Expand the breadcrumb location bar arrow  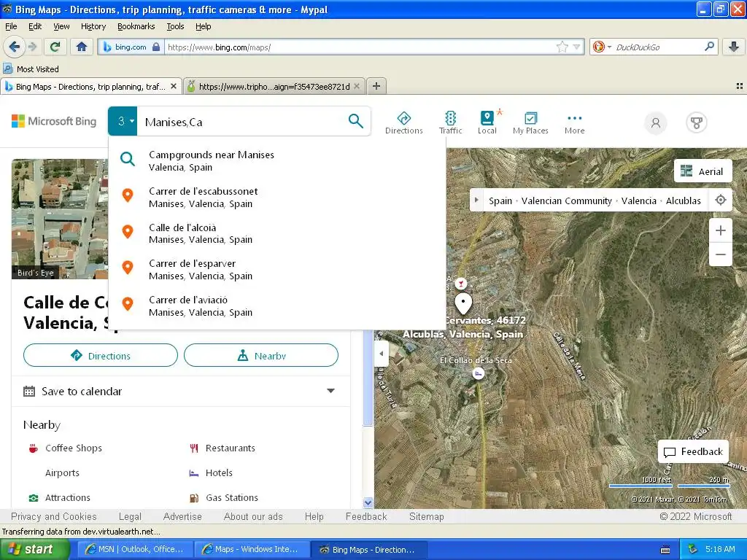coord(476,200)
